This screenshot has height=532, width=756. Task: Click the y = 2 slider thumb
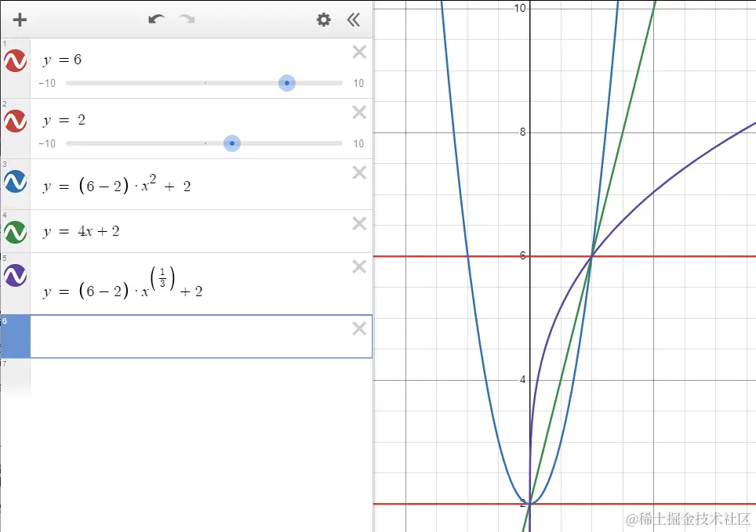(x=232, y=143)
